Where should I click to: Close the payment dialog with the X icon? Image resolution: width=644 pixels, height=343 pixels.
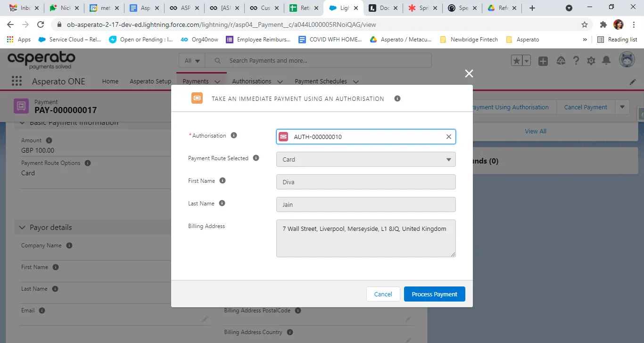tap(469, 73)
